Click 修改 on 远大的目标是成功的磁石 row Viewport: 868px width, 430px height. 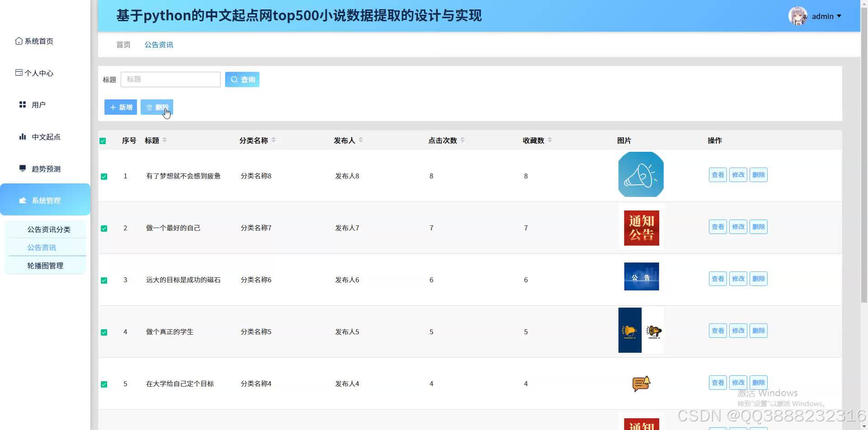[x=738, y=278]
